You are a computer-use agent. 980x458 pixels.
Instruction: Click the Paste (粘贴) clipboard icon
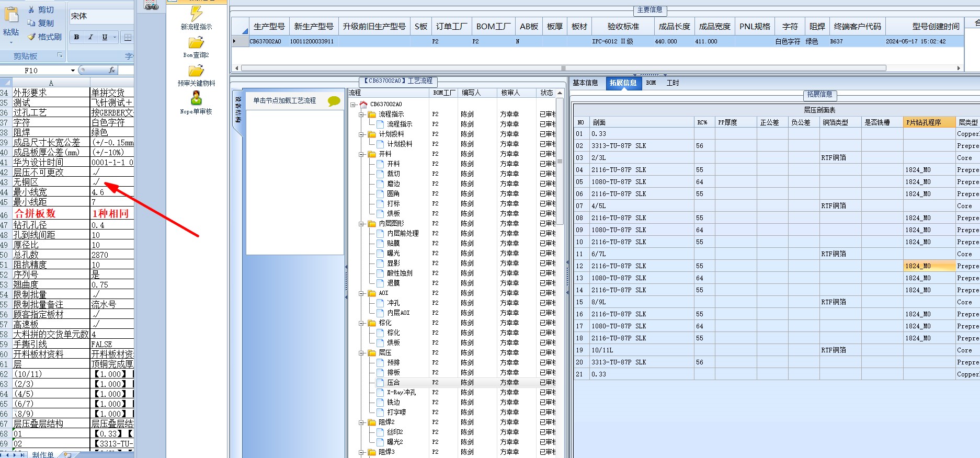(11, 15)
